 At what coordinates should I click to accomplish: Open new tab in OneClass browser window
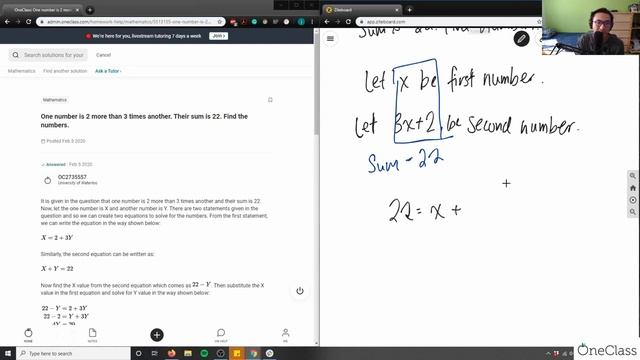[x=90, y=10]
